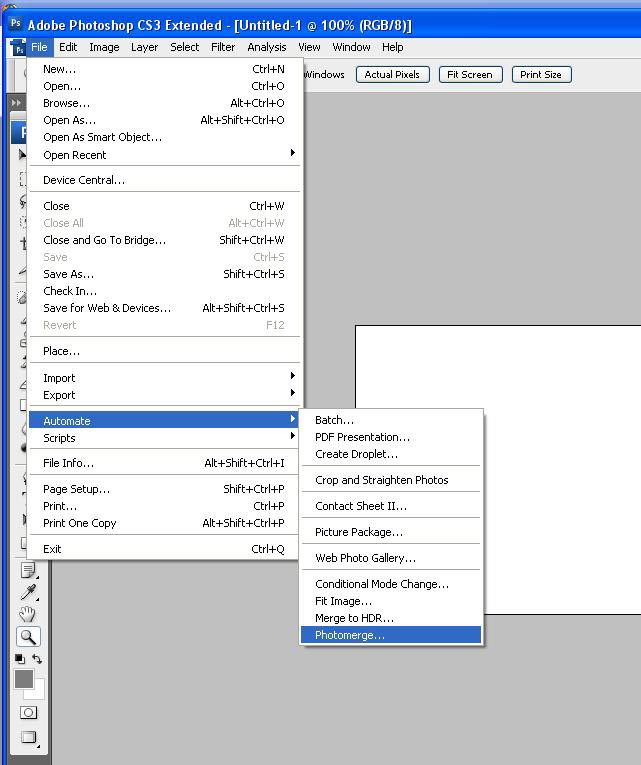Select Merge to HDR... entry
The width and height of the screenshot is (641, 765).
391,618
